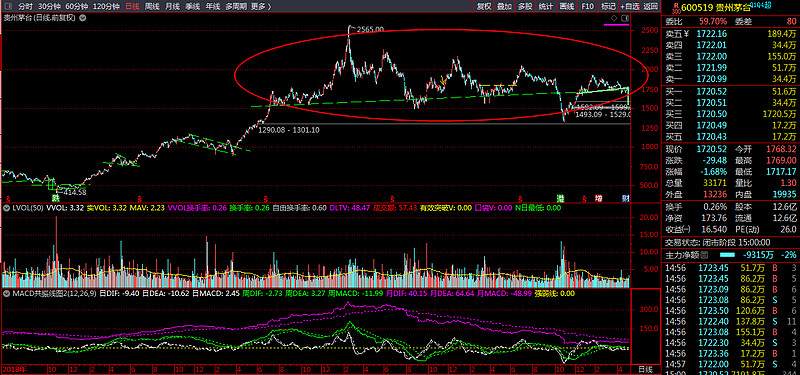
Task: Open the MACD共振线图2 indicator dropdown arrow
Action: (6, 293)
